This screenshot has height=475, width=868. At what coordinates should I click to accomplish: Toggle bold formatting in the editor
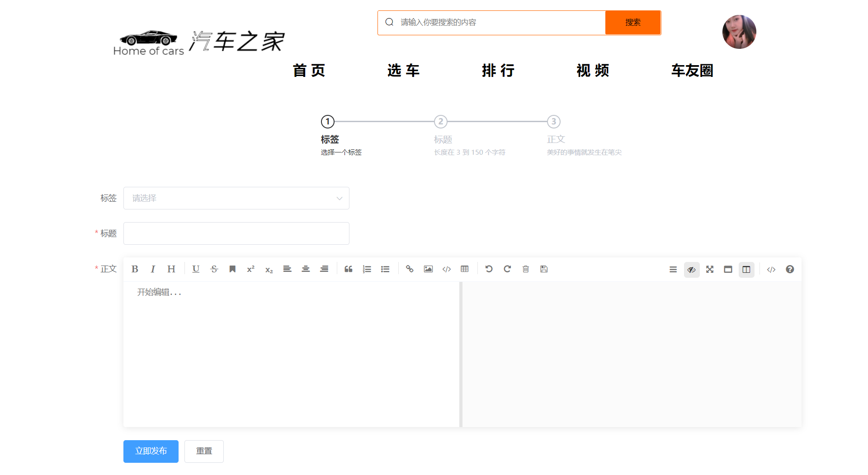tap(135, 269)
